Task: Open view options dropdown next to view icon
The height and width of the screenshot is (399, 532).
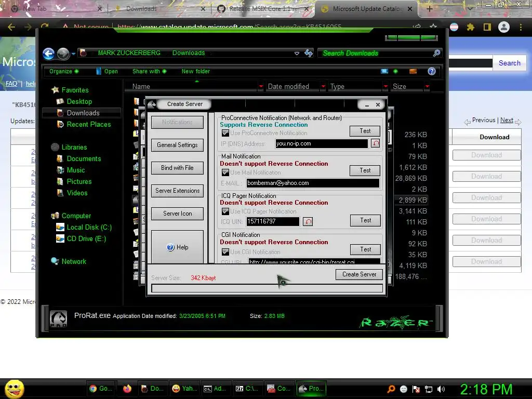Action: click(395, 71)
